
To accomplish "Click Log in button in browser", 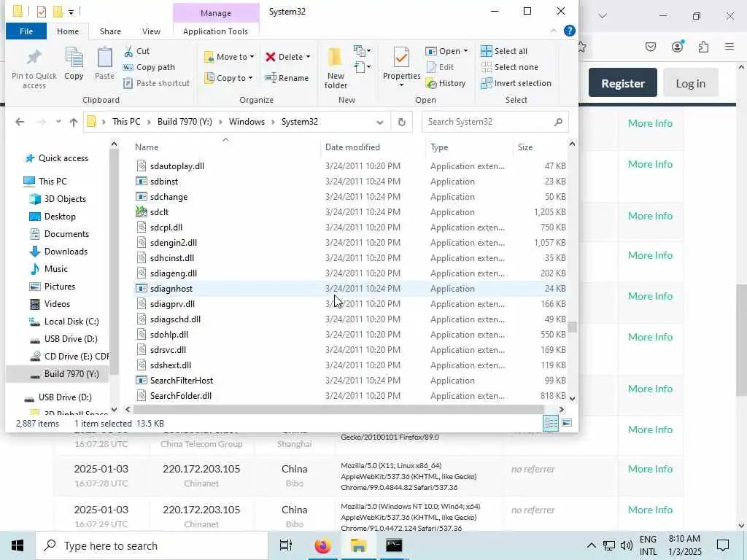I will [x=690, y=83].
